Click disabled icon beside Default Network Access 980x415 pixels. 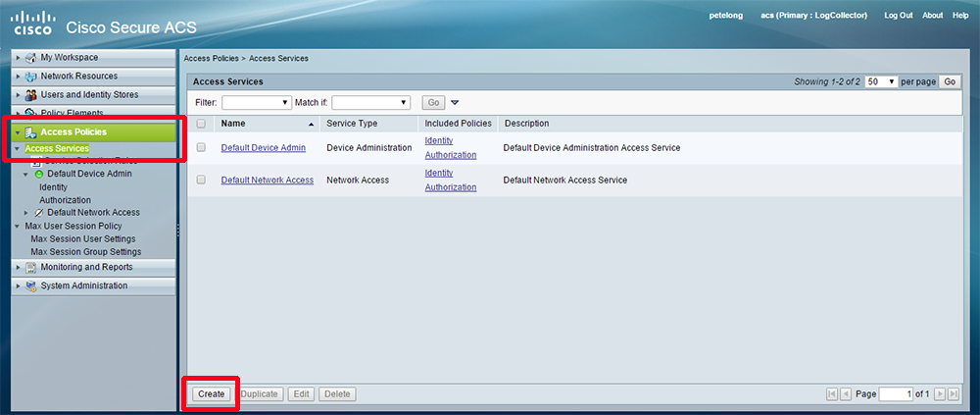pyautogui.click(x=39, y=213)
